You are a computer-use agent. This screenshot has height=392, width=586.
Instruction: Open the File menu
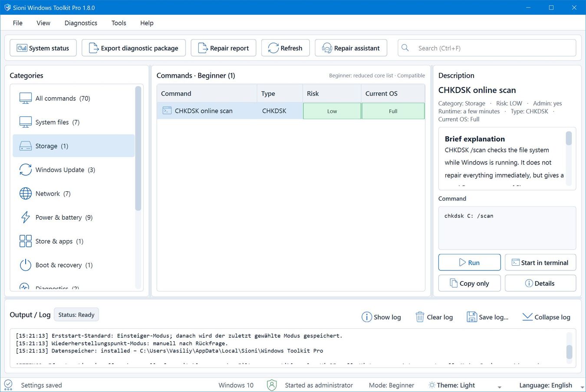click(x=18, y=23)
